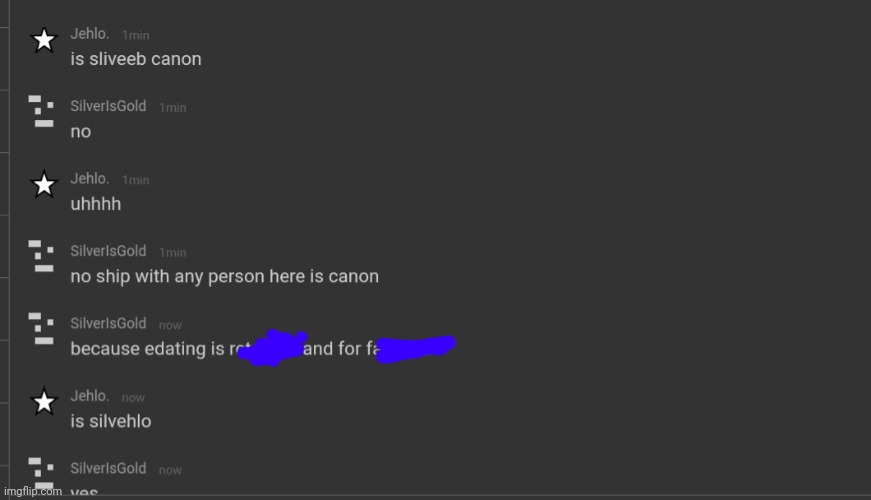
Task: Select SilverIsGold name above "because edating" message
Action: (x=108, y=323)
